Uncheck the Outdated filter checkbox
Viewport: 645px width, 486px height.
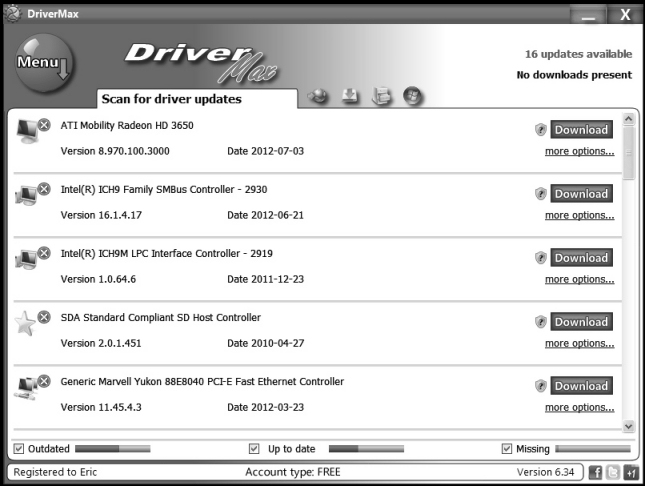click(x=19, y=449)
